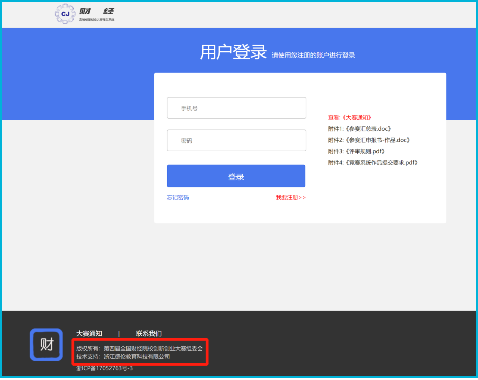Focus the first login input field
The height and width of the screenshot is (380, 478).
click(236, 108)
